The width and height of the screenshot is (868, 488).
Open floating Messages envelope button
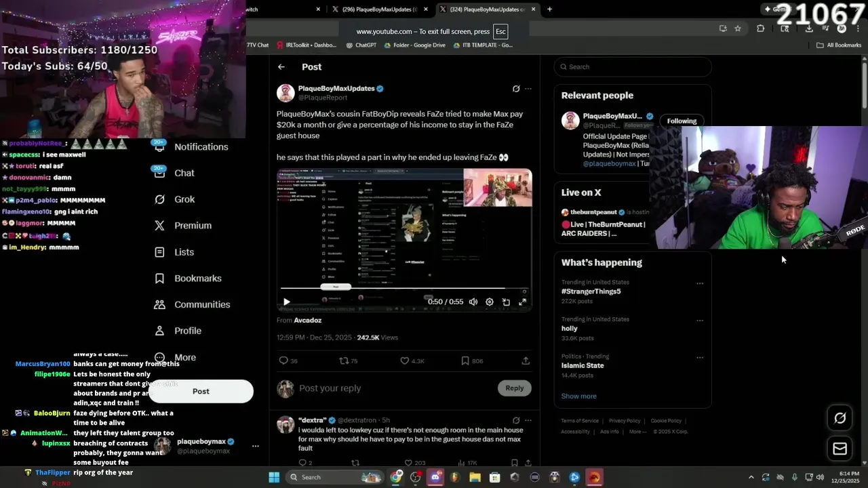(840, 449)
